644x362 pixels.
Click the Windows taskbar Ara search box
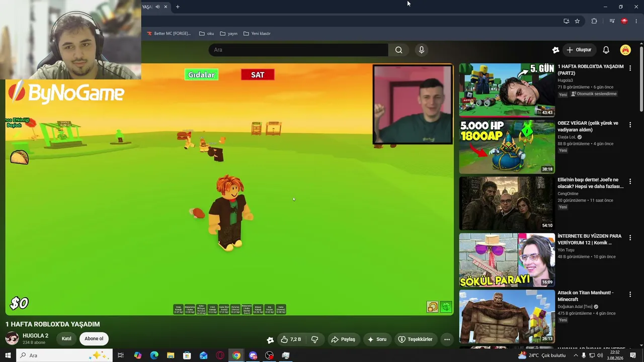tap(64, 355)
